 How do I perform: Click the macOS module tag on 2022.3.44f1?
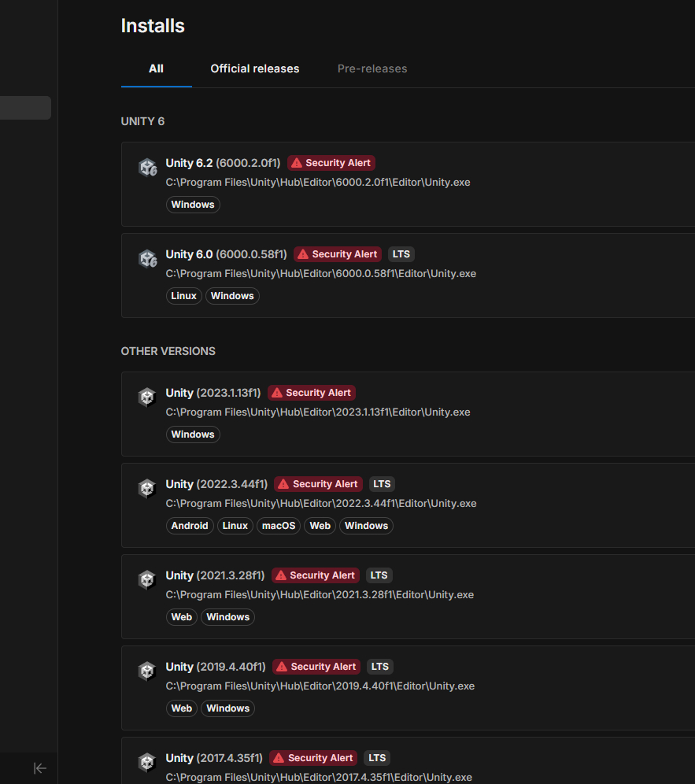(279, 526)
